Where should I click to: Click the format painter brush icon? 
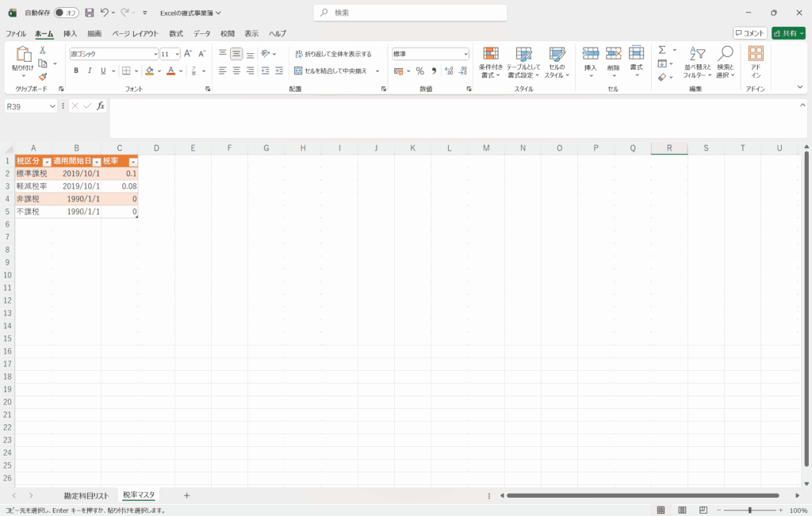[43, 77]
